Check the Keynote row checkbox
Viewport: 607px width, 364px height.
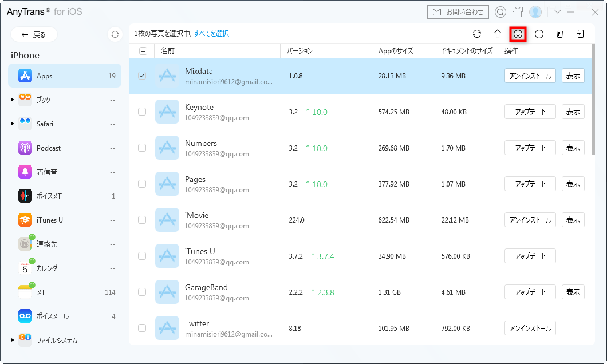pyautogui.click(x=142, y=112)
